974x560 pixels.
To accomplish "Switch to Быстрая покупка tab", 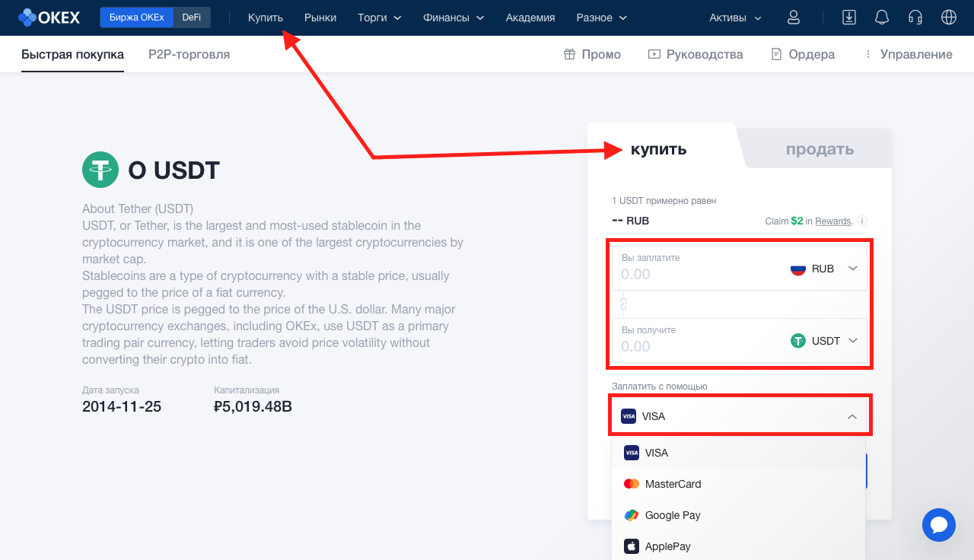I will (72, 54).
